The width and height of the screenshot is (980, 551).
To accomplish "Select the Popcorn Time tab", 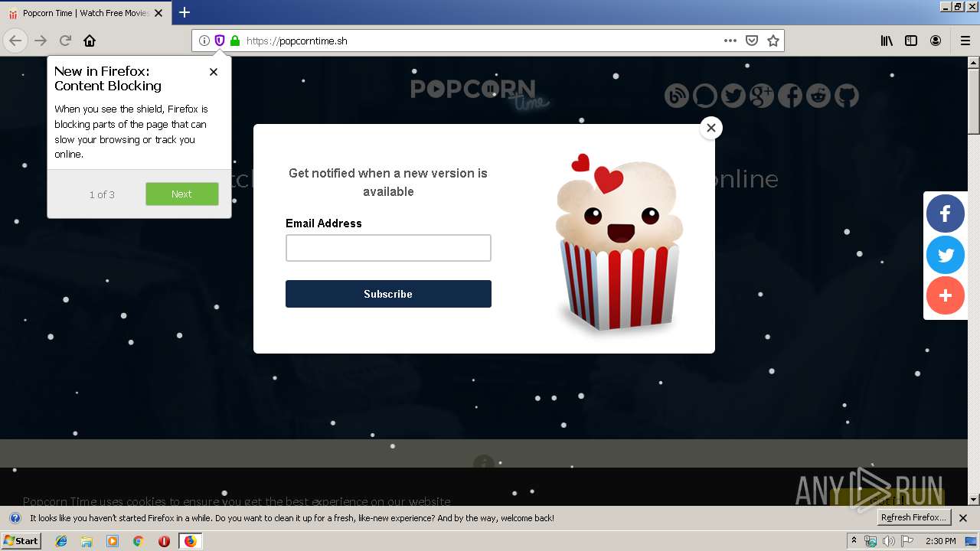I will click(84, 13).
